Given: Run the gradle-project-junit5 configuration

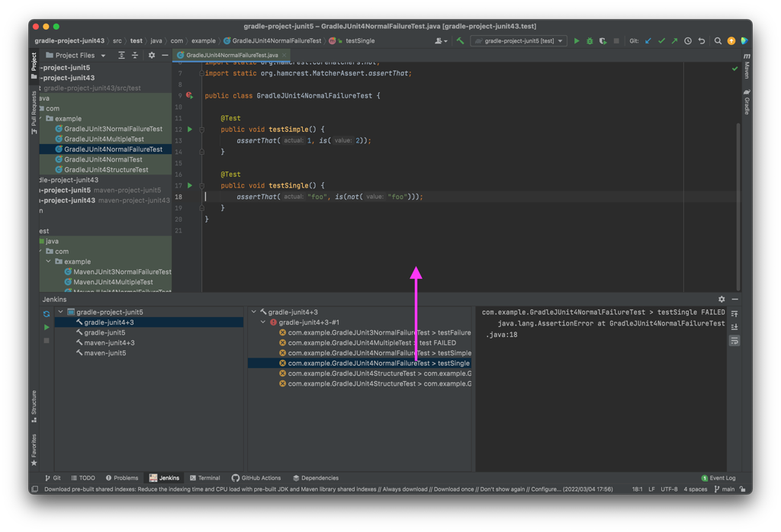Looking at the screenshot, I should point(577,41).
